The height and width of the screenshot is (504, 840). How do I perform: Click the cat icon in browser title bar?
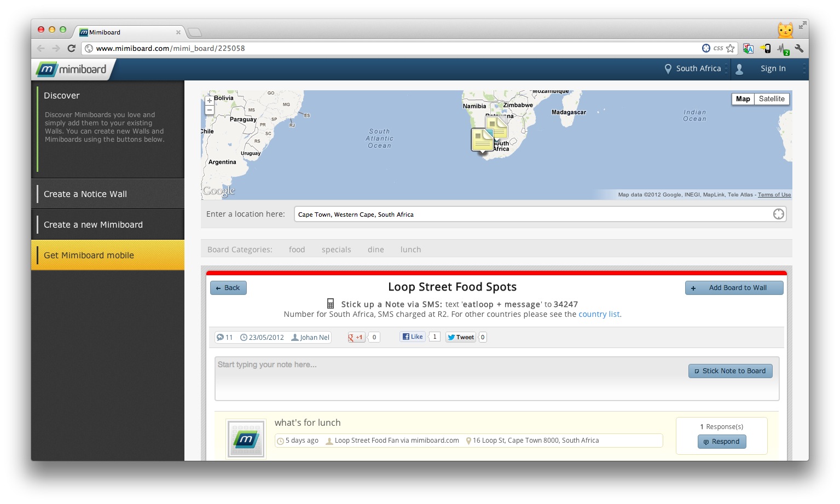tap(785, 30)
